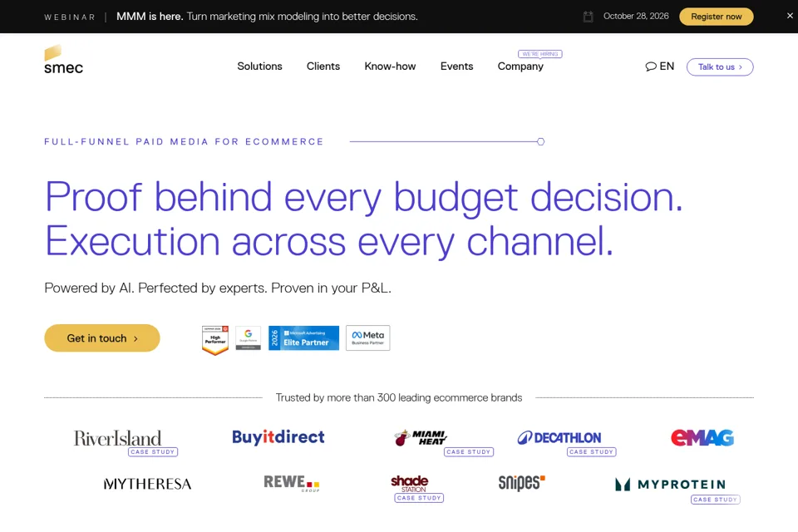798x532 pixels.
Task: Click the Miami Heat logo
Action: 421,437
